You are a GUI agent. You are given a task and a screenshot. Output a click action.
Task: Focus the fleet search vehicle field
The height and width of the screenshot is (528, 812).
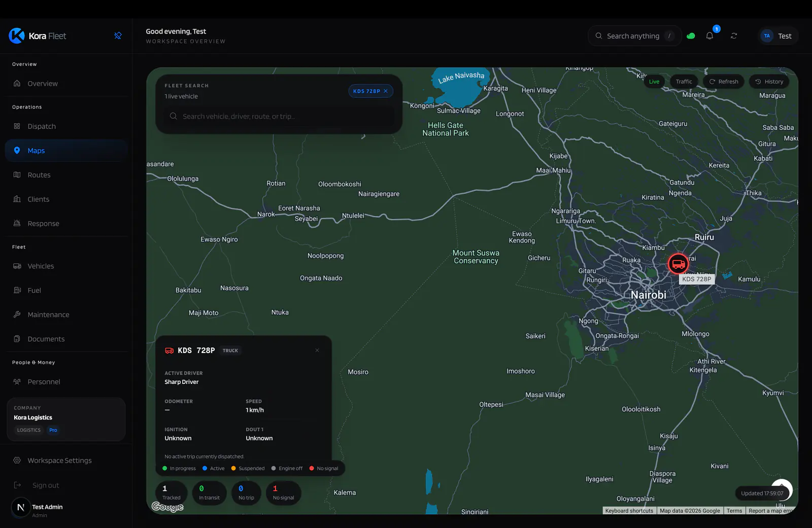(x=279, y=117)
